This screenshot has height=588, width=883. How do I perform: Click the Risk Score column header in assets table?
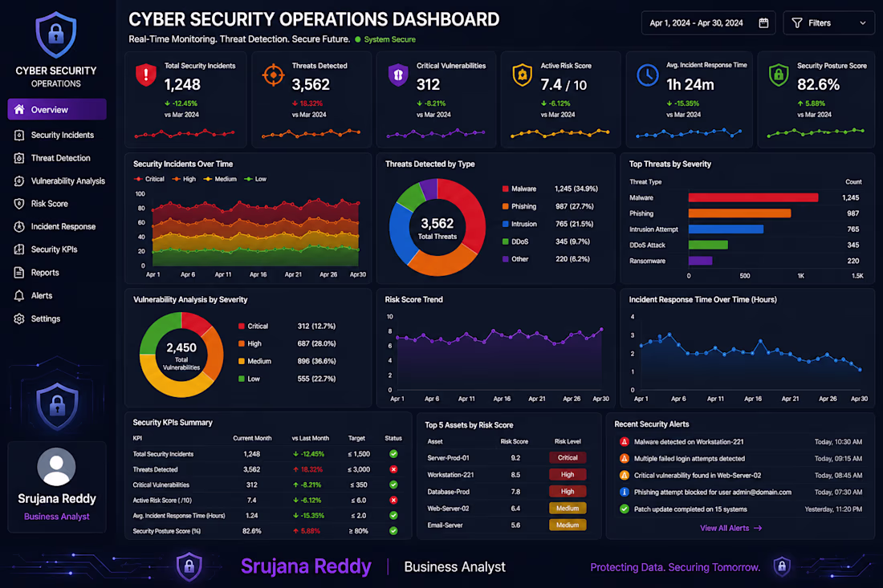(514, 442)
